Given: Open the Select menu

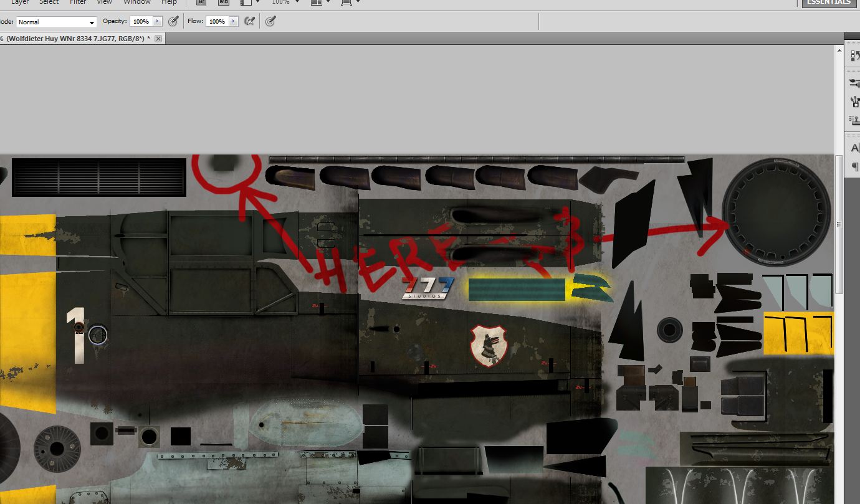Looking at the screenshot, I should [49, 2].
